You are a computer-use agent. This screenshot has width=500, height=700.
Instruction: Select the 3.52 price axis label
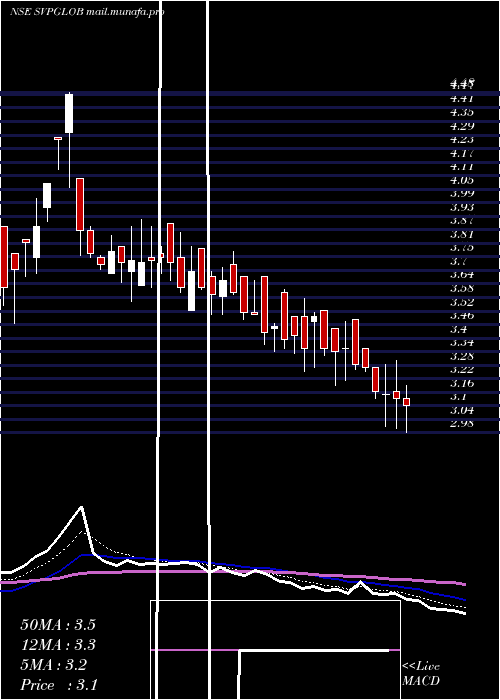pos(462,302)
